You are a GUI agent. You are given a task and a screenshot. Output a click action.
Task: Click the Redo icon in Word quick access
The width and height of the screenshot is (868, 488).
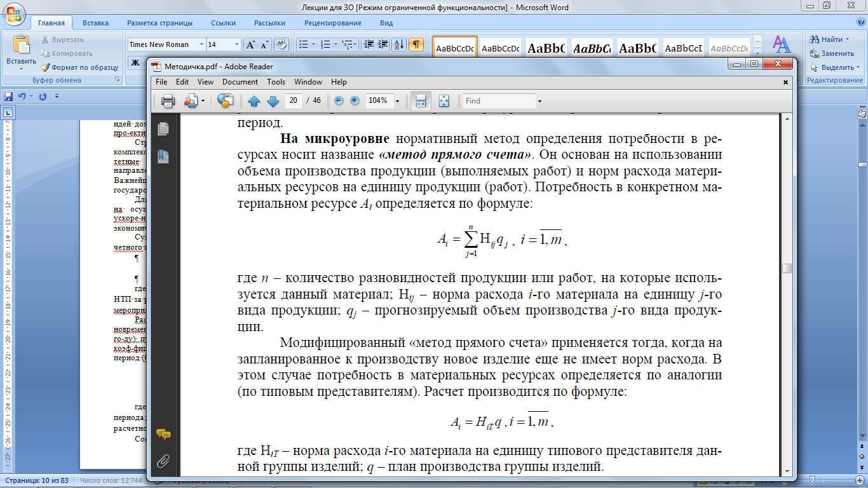43,97
